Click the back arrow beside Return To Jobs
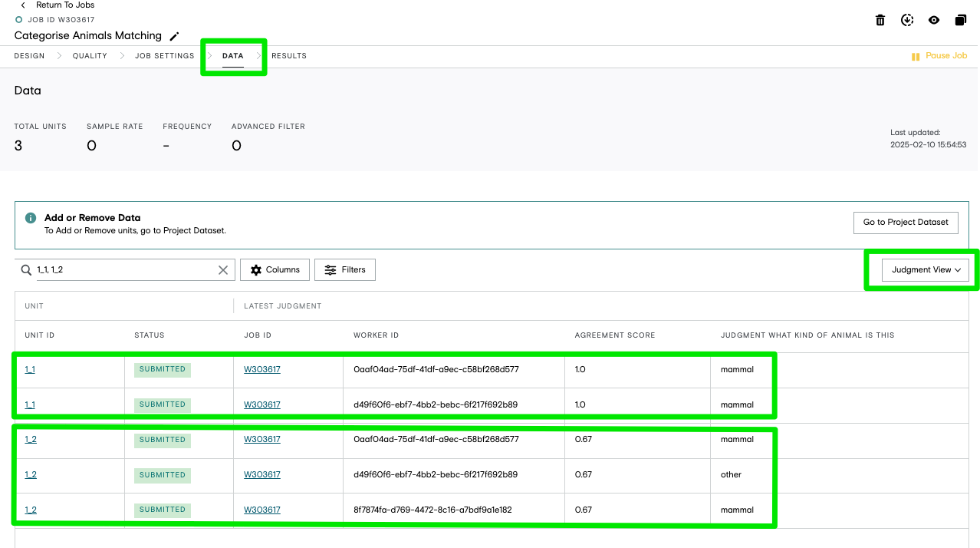Screen dimensions: 980x548 coord(23,5)
